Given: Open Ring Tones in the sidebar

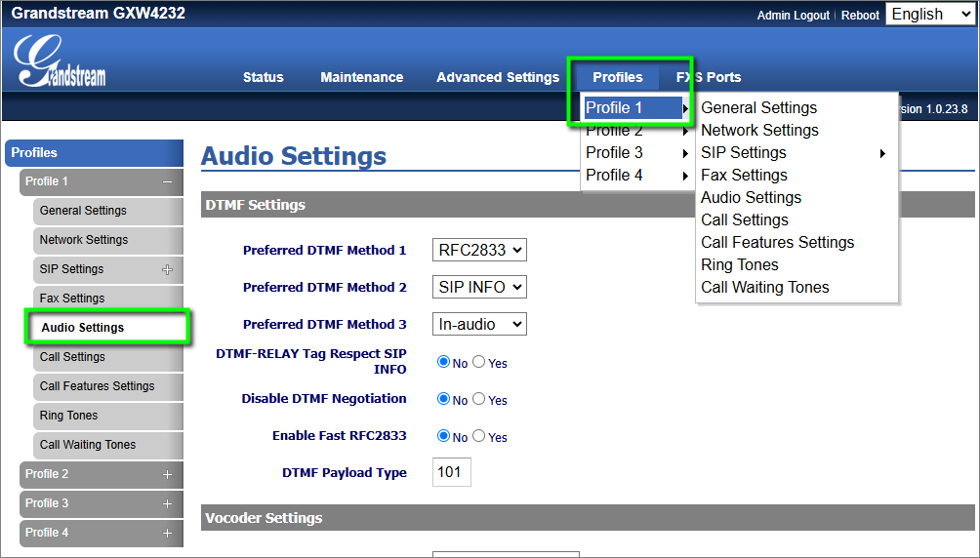Looking at the screenshot, I should (108, 416).
